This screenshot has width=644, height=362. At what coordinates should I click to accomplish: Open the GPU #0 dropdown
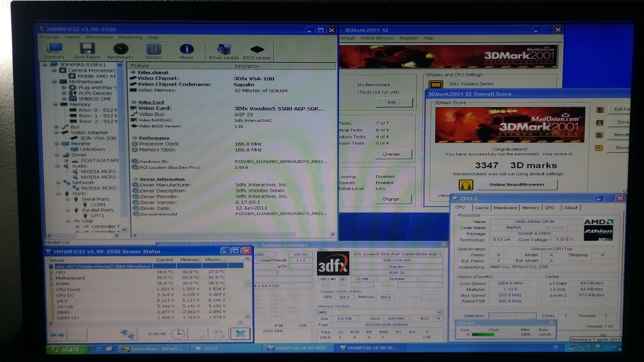tap(342, 279)
